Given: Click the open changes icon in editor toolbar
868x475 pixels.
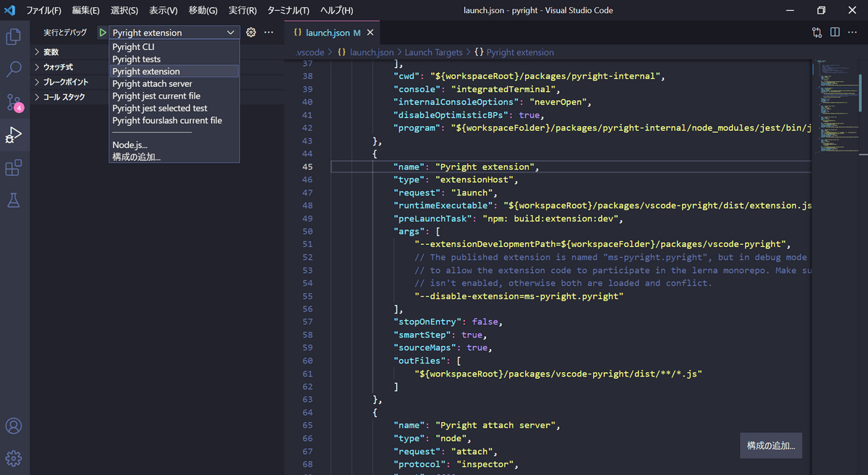Looking at the screenshot, I should tap(817, 33).
